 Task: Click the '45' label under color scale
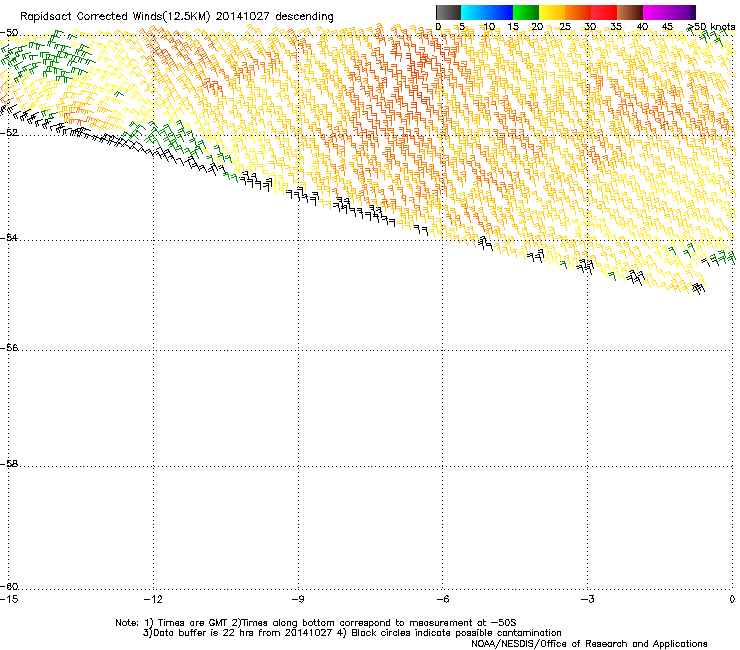point(667,27)
